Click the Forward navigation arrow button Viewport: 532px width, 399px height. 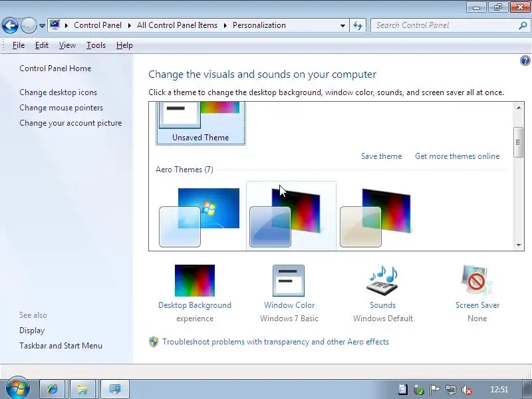pos(29,25)
